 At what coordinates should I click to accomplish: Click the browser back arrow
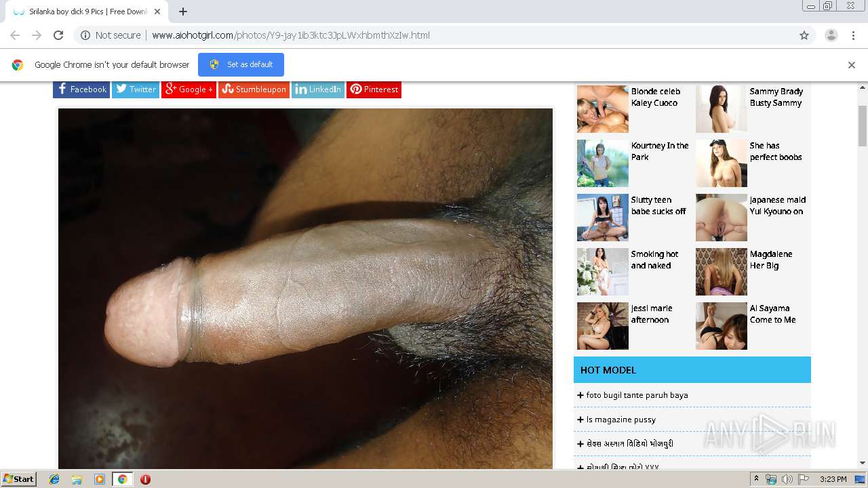coord(15,35)
